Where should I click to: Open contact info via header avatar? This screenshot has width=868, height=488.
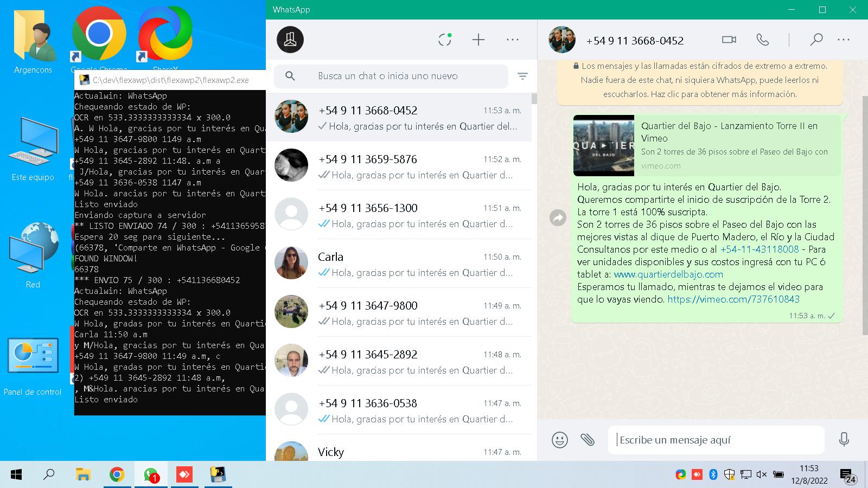click(561, 40)
